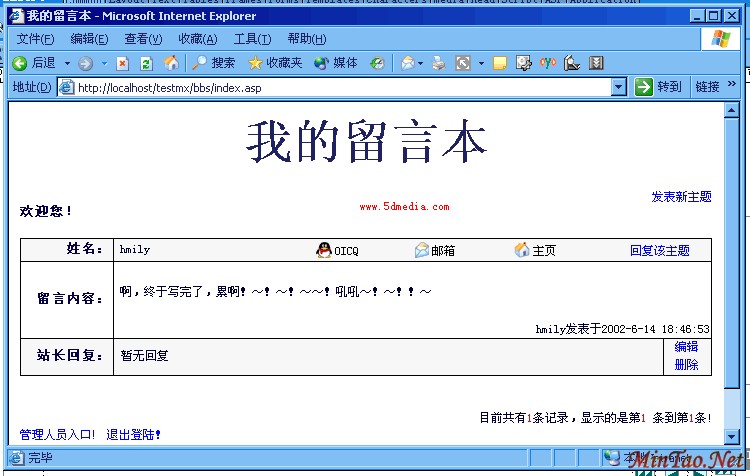Click the 回复该主题 link

point(660,250)
